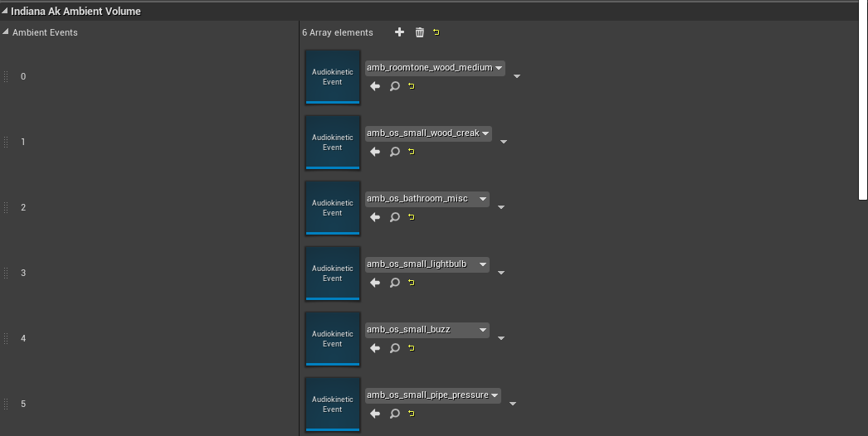
Task: Reset amb_os_small_wood_creak to default value
Action: (412, 152)
